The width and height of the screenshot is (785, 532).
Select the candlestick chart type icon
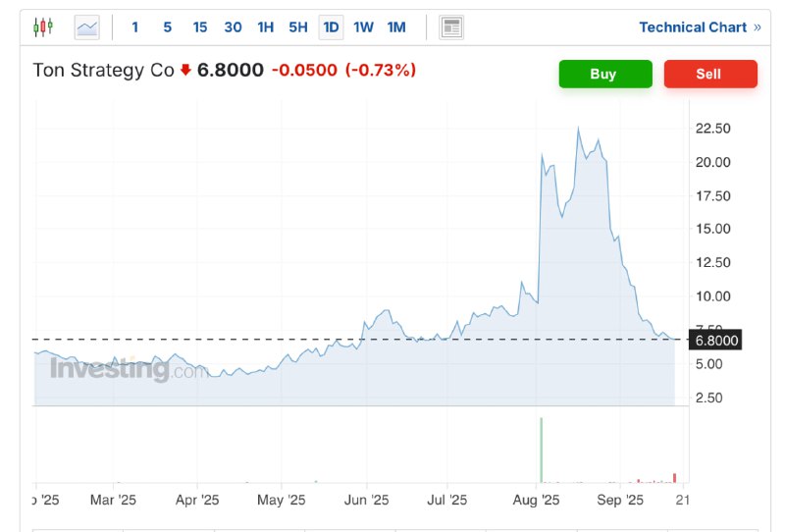pos(44,27)
